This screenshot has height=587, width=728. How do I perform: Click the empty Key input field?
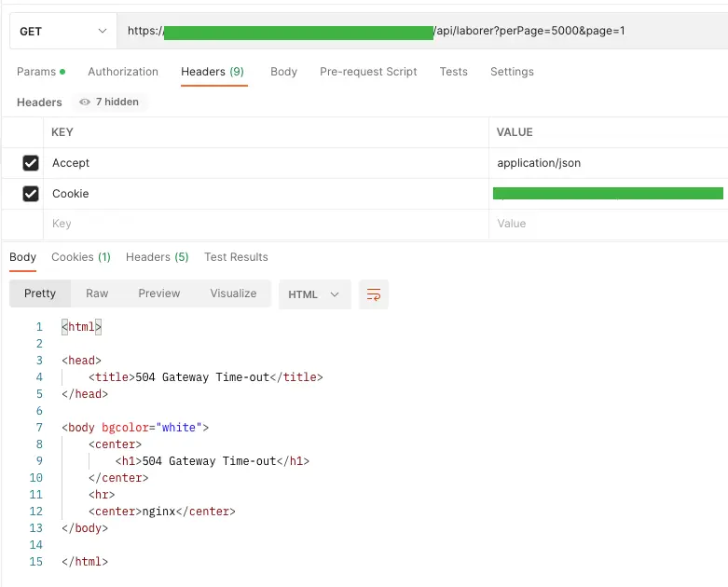click(x=261, y=225)
